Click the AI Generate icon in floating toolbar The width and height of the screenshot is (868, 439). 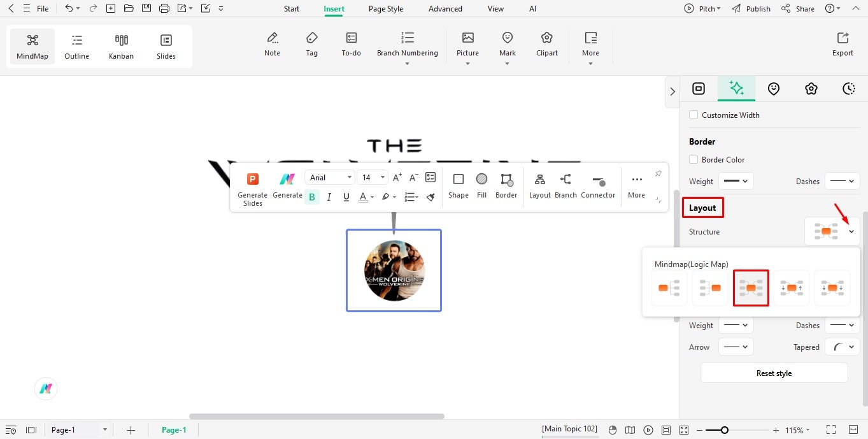pos(287,185)
